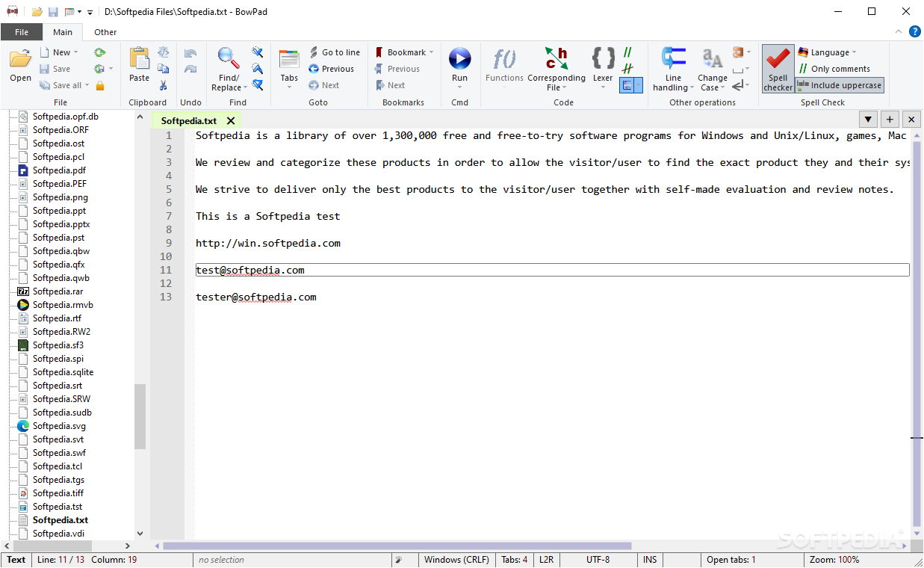Screen dimensions: 924x568
Task: Open the Save all dropdown arrow
Action: point(87,86)
